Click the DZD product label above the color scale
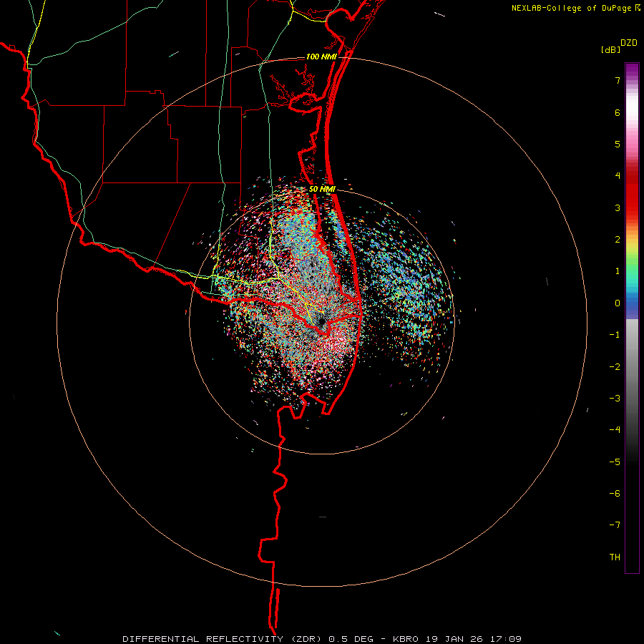The image size is (644, 644). [x=629, y=43]
